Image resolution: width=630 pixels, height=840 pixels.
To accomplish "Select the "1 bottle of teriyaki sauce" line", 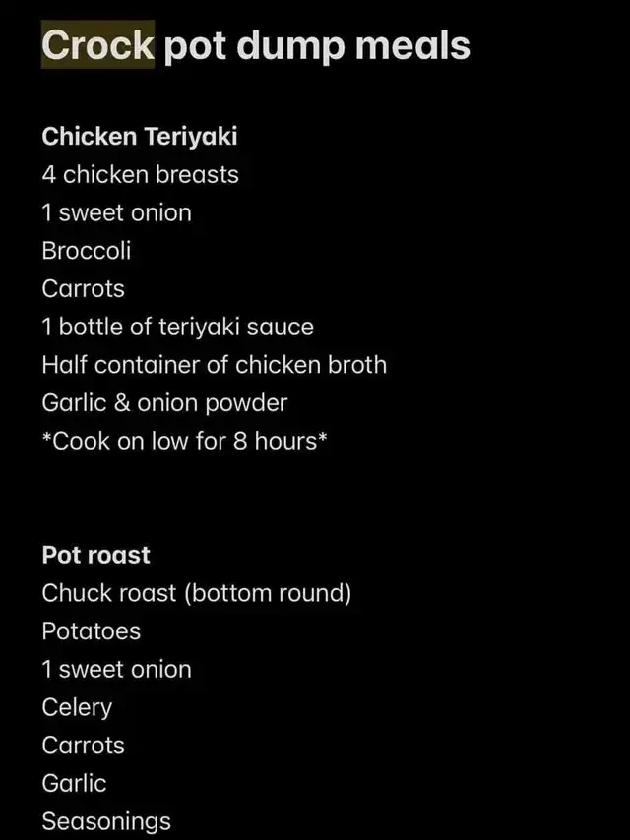I will pyautogui.click(x=177, y=327).
